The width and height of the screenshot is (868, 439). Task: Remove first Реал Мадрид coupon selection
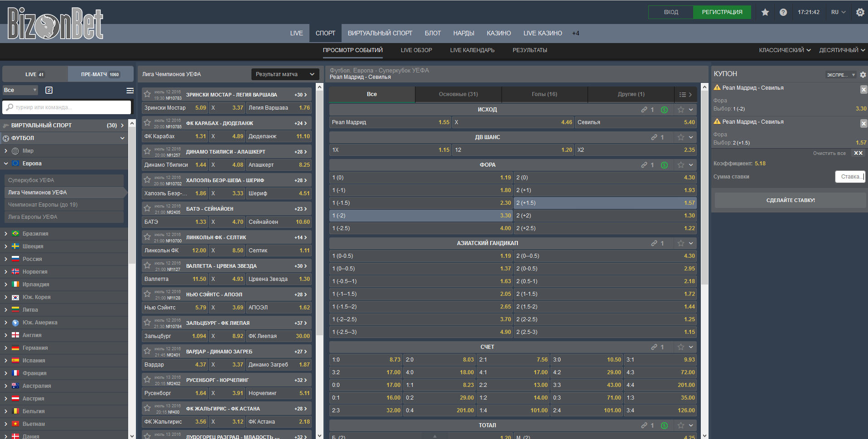(863, 90)
